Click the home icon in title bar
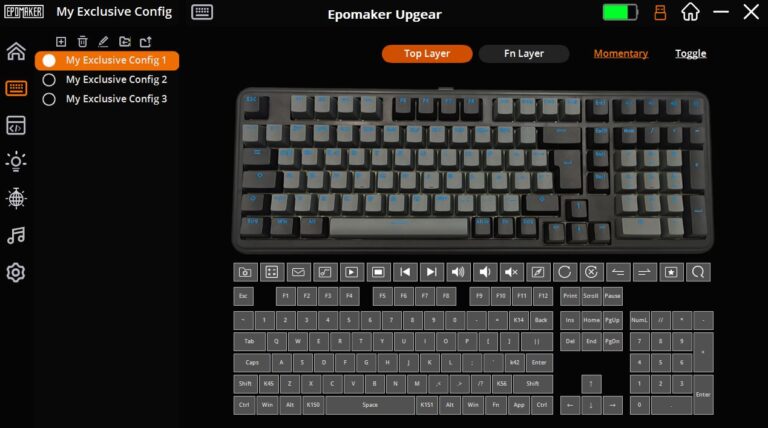The height and width of the screenshot is (428, 768). pos(690,12)
